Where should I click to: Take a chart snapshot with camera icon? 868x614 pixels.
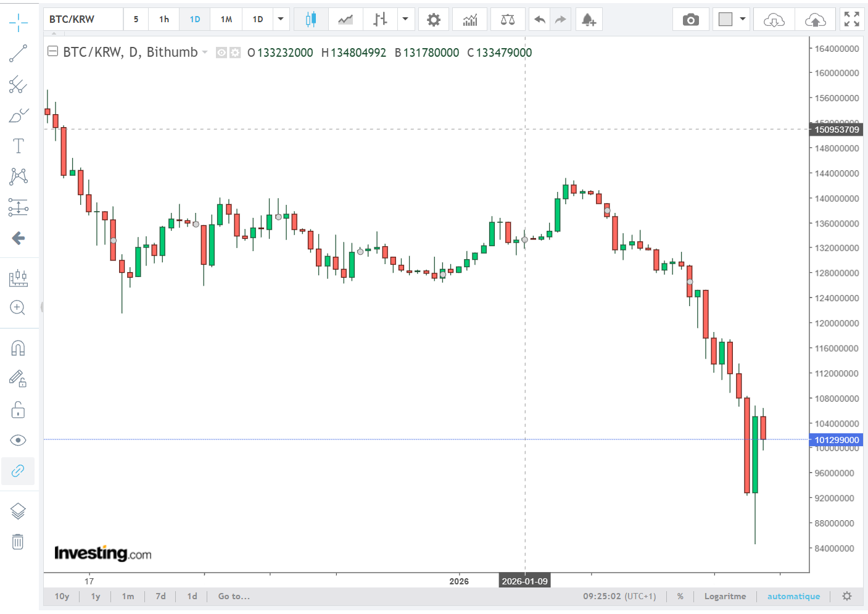pos(690,20)
